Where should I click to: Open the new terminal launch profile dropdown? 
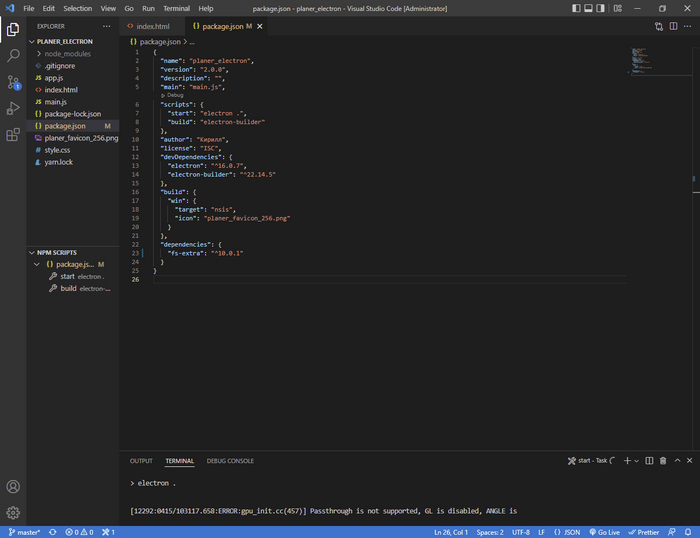tap(637, 461)
